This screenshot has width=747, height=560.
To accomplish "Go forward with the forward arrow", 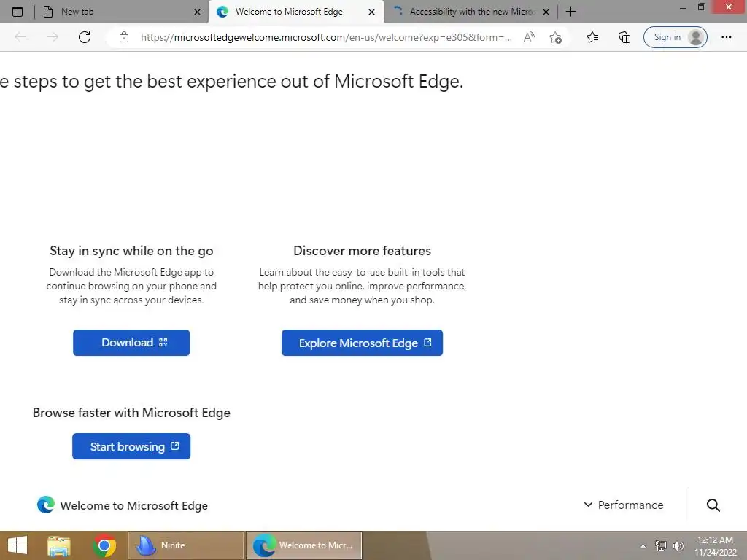I will pos(53,37).
